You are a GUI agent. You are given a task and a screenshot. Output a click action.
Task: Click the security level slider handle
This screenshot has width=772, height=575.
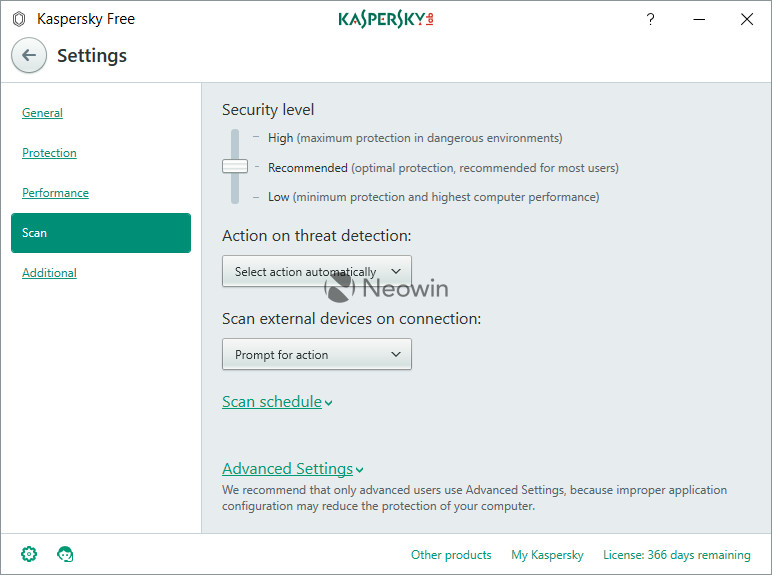(x=235, y=166)
